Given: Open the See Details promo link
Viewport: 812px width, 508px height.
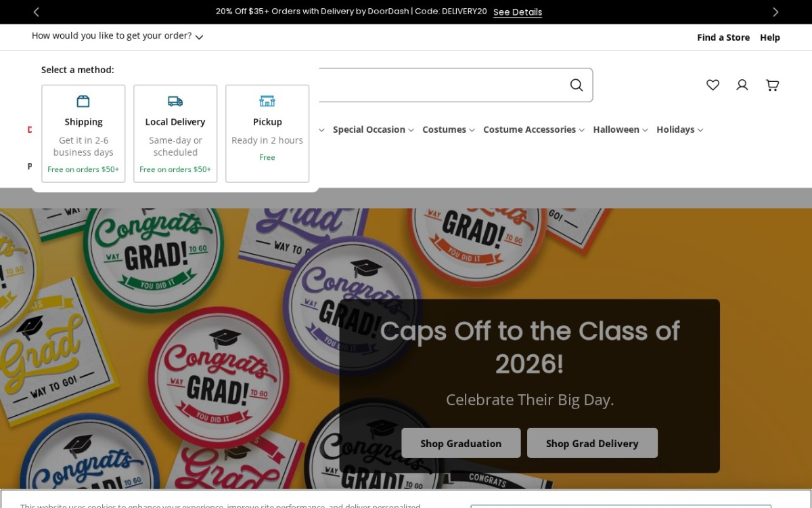Looking at the screenshot, I should tap(518, 12).
